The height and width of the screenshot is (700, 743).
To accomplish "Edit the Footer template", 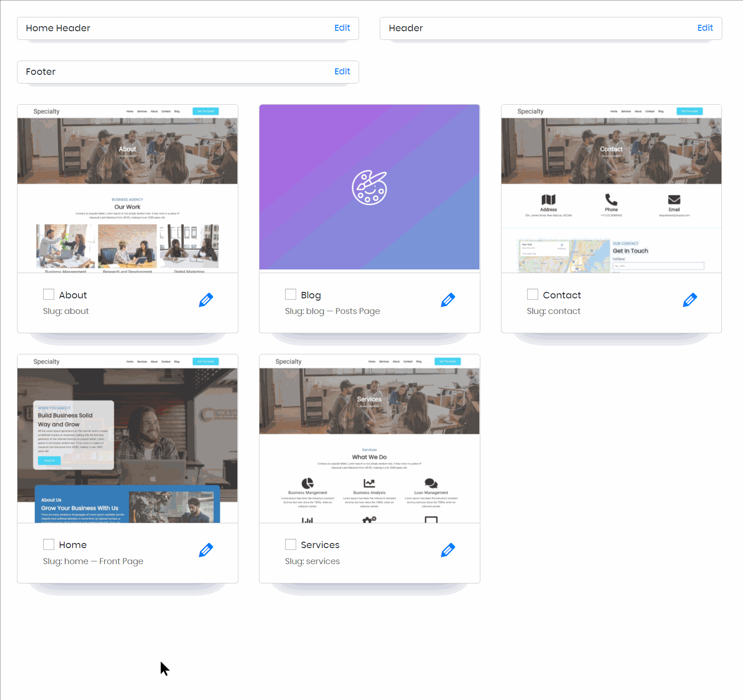I will pos(342,72).
